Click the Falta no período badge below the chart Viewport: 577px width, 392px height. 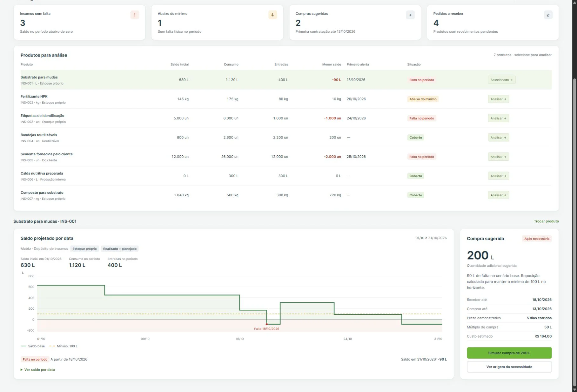pos(35,359)
